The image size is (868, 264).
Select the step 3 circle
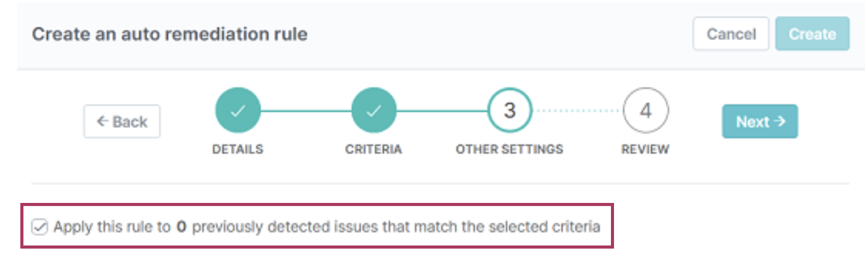click(509, 111)
